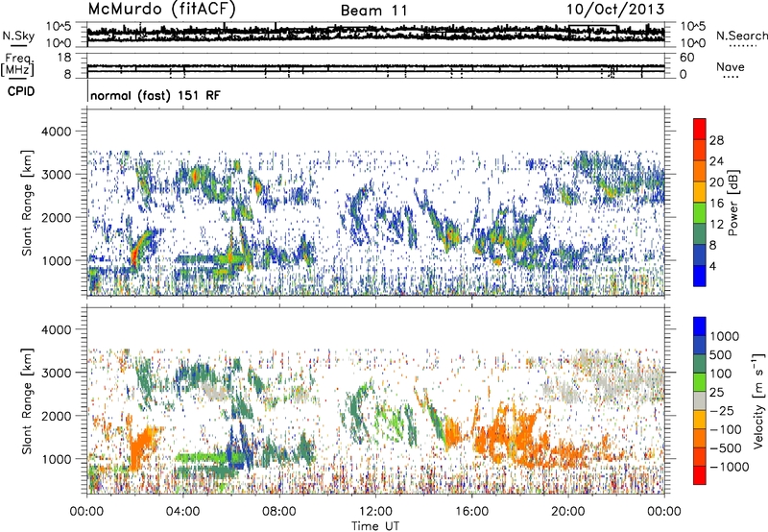Viewport: 768px width, 532px height.
Task: Click the date '10/Oct/2013'
Action: click(615, 10)
